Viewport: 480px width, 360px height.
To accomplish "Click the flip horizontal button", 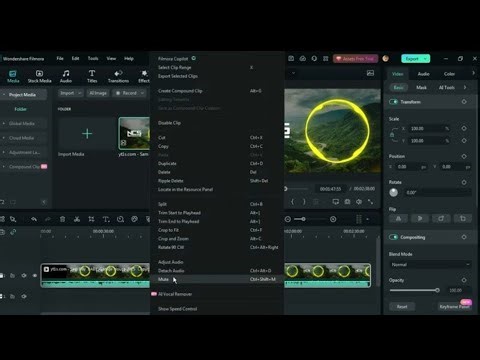I will 398,219.
